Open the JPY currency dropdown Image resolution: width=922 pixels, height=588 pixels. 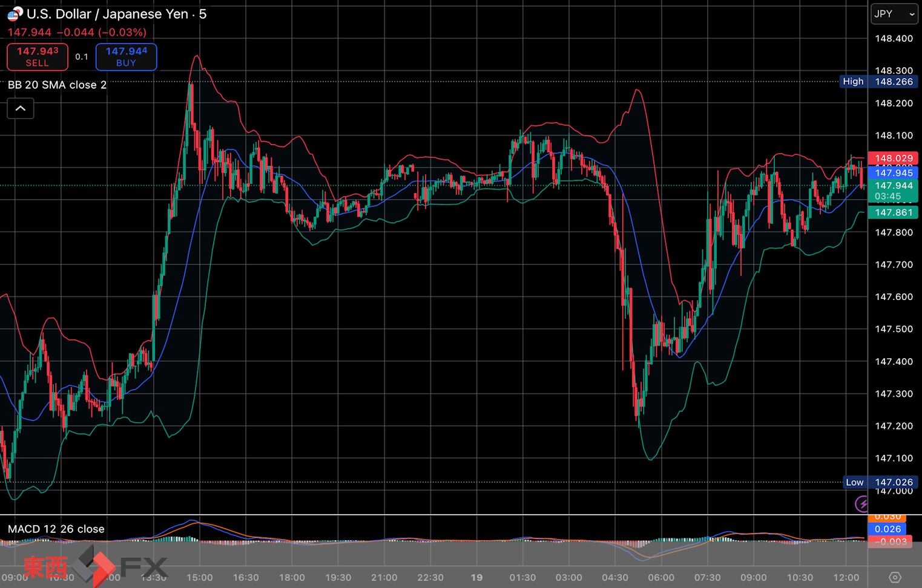click(x=894, y=14)
